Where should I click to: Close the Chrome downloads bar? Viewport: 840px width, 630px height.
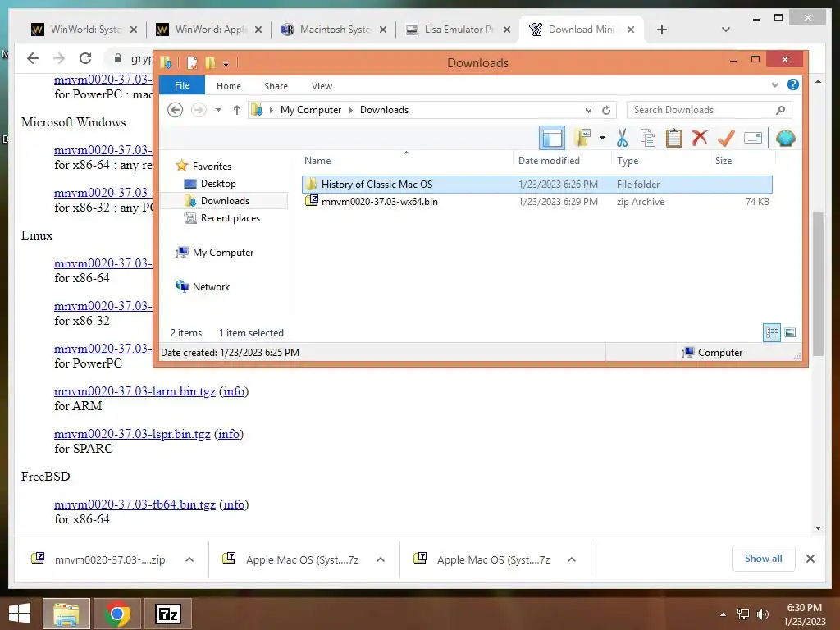[x=810, y=559]
